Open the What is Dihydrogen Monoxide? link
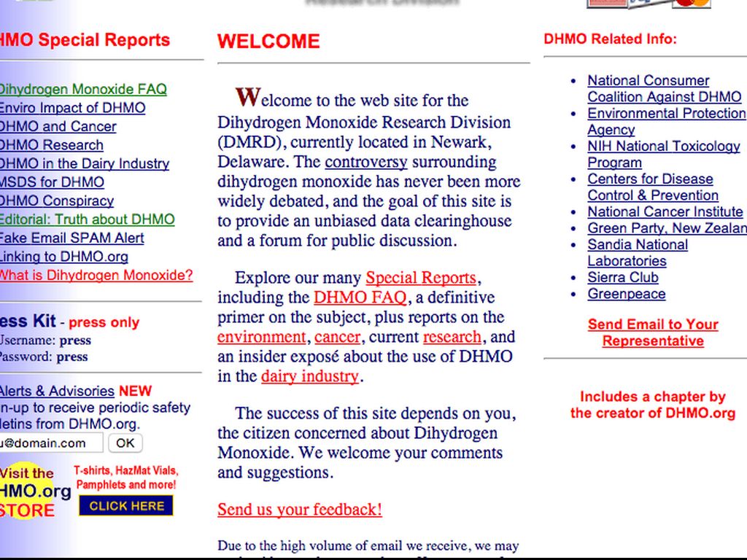The image size is (747, 560). tap(96, 275)
